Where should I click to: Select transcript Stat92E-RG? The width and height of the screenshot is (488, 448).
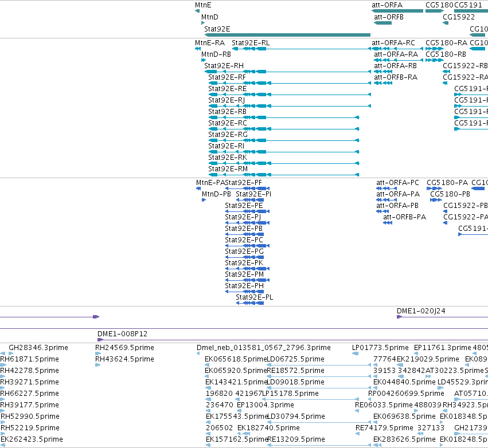coord(228,134)
